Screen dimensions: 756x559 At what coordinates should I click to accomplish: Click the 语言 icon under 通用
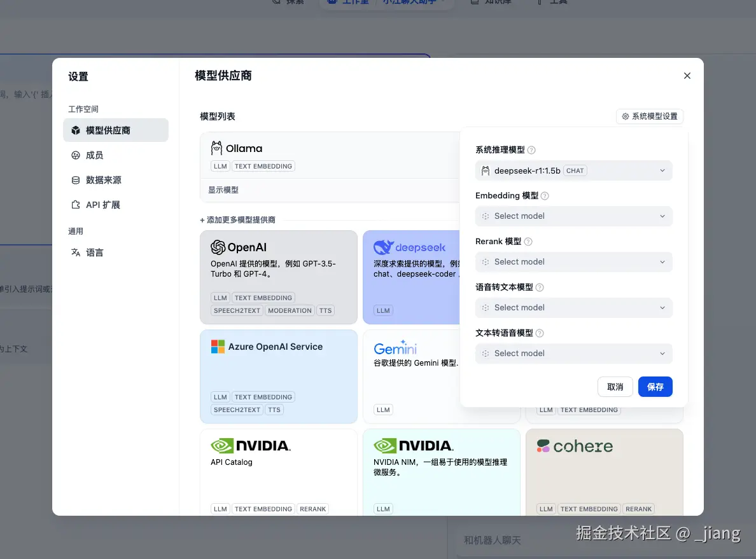point(77,252)
